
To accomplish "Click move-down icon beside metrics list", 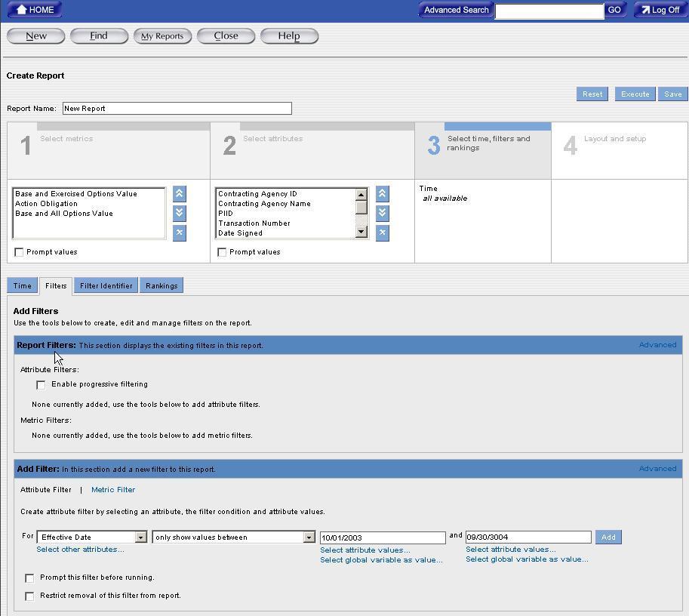I will tap(179, 213).
